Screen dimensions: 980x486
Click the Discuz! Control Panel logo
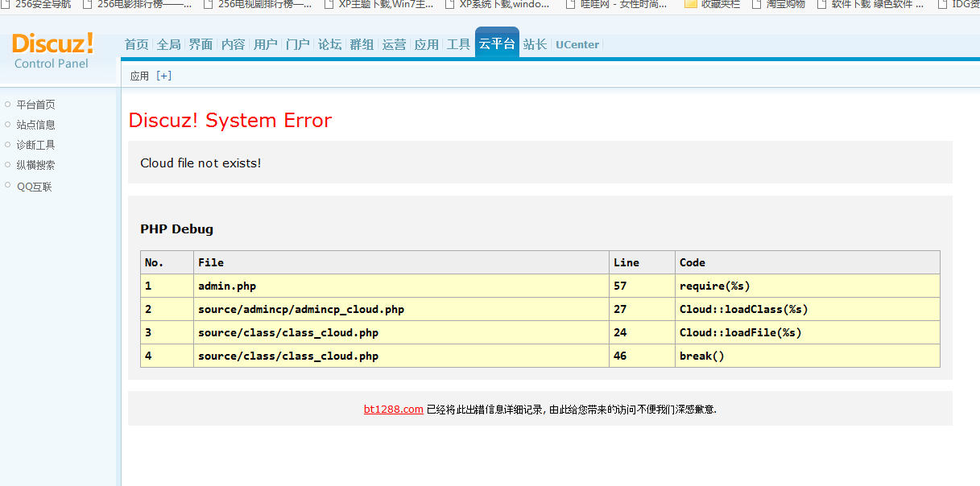(52, 50)
